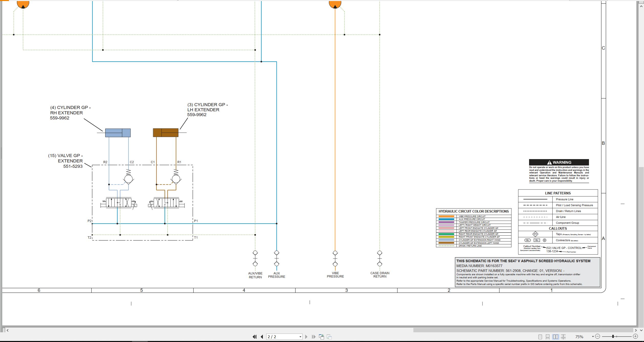This screenshot has width=644, height=342.
Task: Click the VIBE PRESSURE CIRCUIT orange swatch
Action: point(446,216)
